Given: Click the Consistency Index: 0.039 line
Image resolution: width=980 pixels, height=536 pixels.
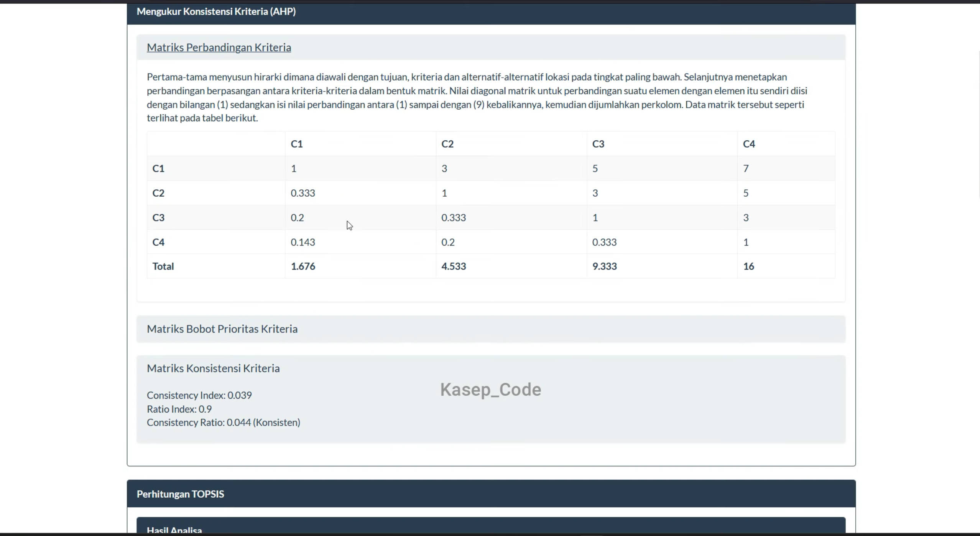Looking at the screenshot, I should (199, 395).
